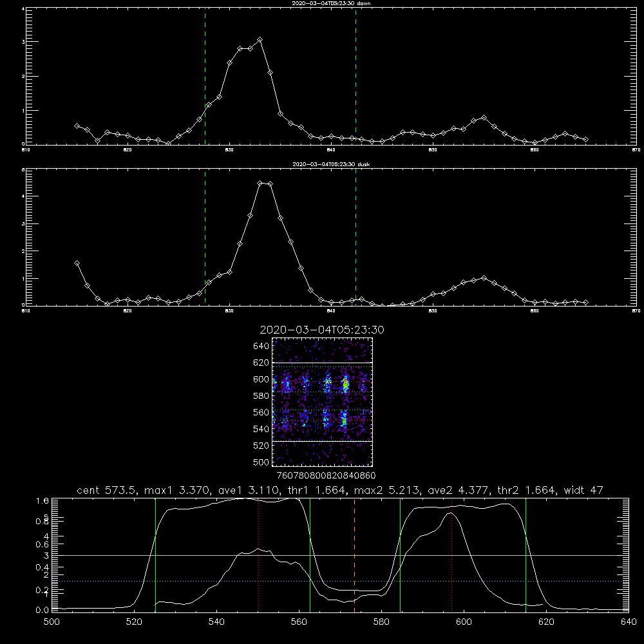Image resolution: width=644 pixels, height=644 pixels.
Task: Select the spectral image thumbnail
Action: [323, 402]
